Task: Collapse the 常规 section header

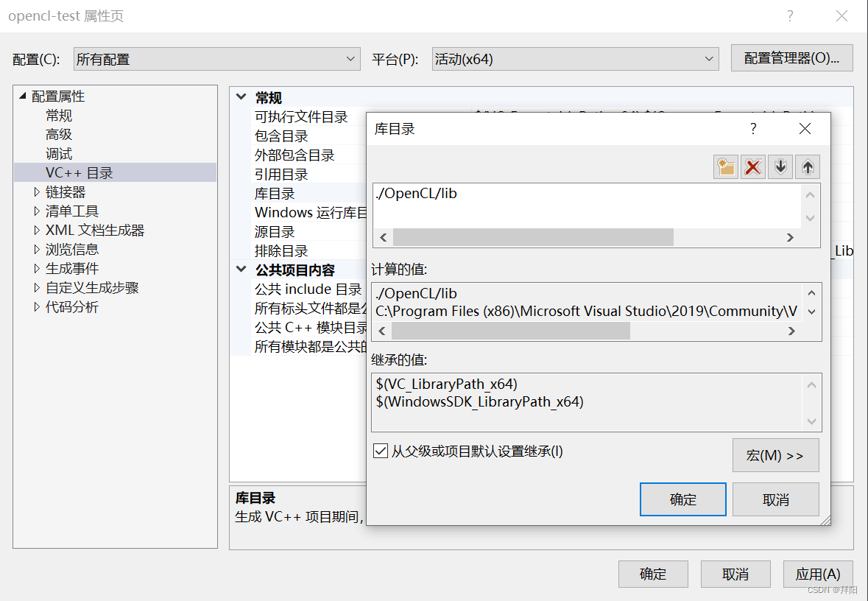Action: pos(241,96)
